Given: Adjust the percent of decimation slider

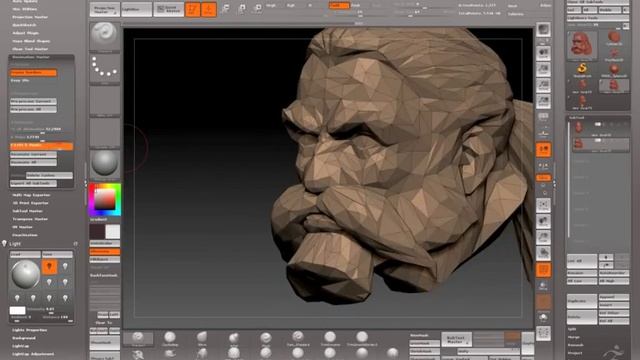Looking at the screenshot, I should pos(42,129).
